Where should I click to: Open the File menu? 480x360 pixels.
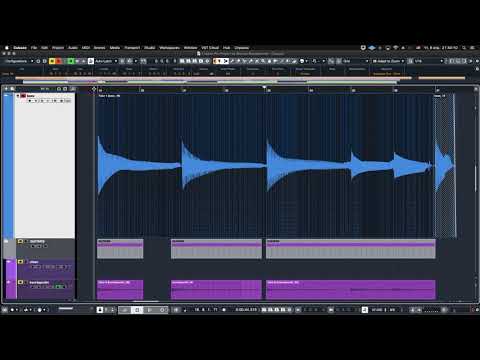[x=34, y=48]
